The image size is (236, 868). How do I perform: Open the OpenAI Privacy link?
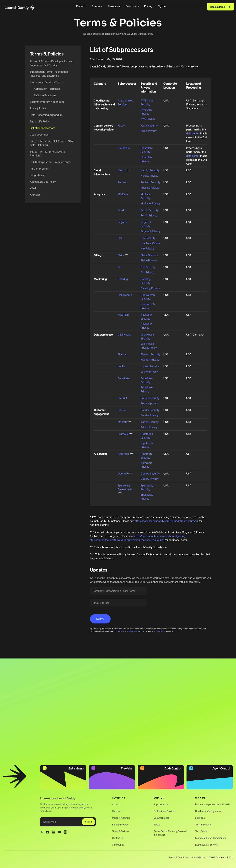(x=149, y=479)
